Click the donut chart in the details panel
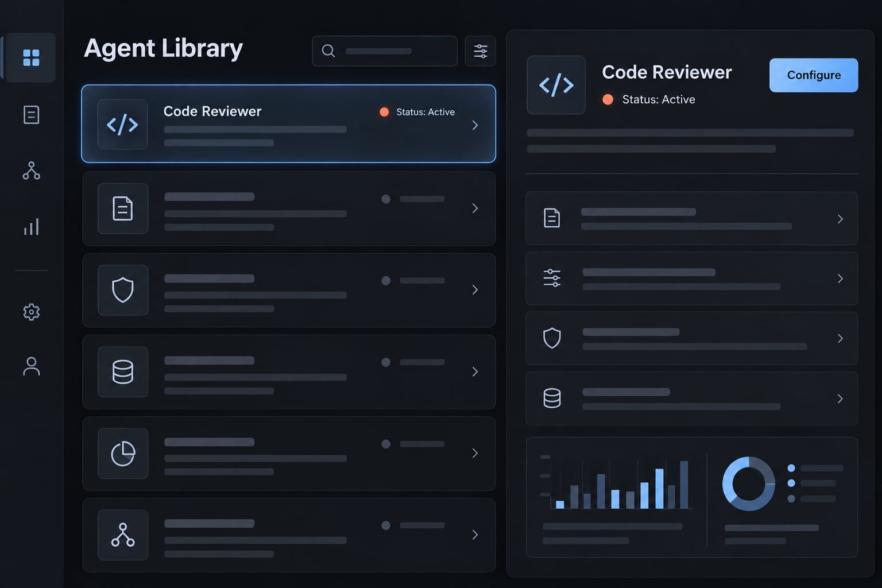Image resolution: width=882 pixels, height=588 pixels. point(748,483)
